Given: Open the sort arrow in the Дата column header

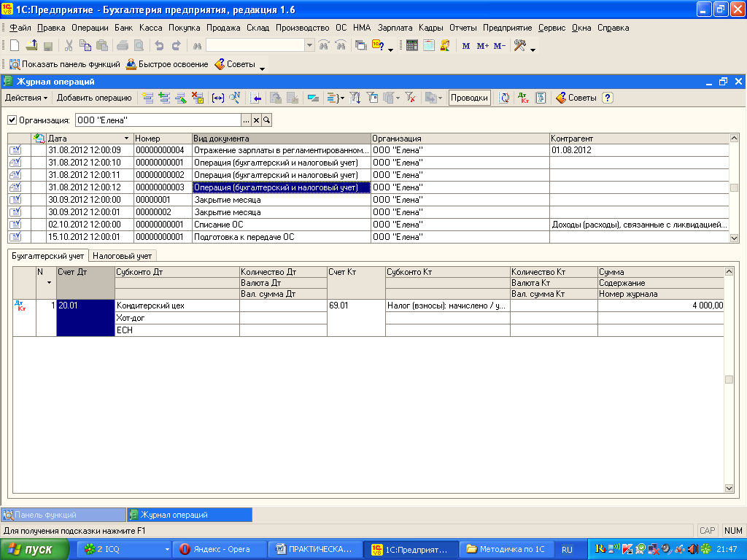Looking at the screenshot, I should [126, 139].
